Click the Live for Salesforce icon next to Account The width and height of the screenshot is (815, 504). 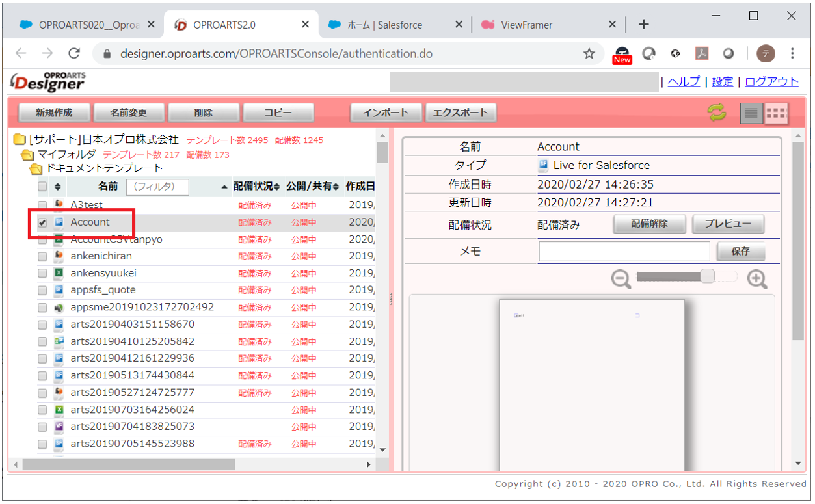point(58,222)
